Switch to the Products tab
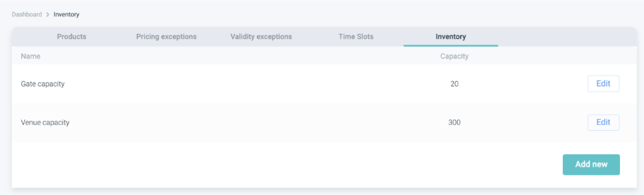The image size is (644, 195). tap(71, 37)
